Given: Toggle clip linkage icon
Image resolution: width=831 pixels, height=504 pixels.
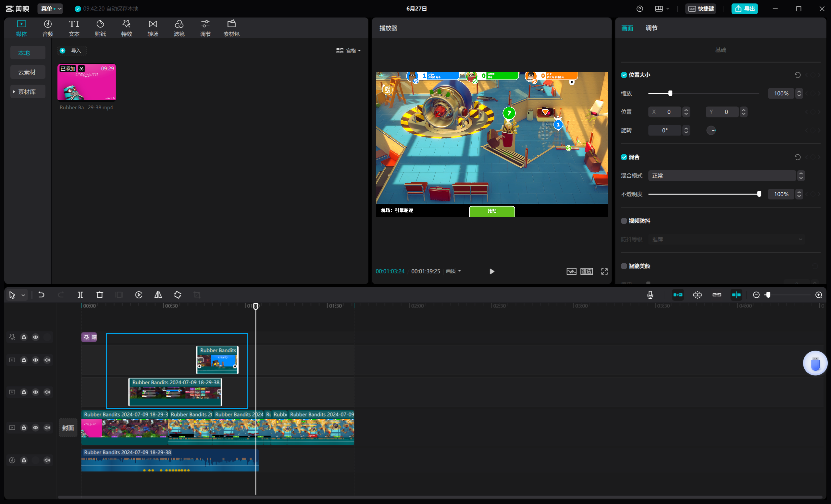Looking at the screenshot, I should coord(717,295).
